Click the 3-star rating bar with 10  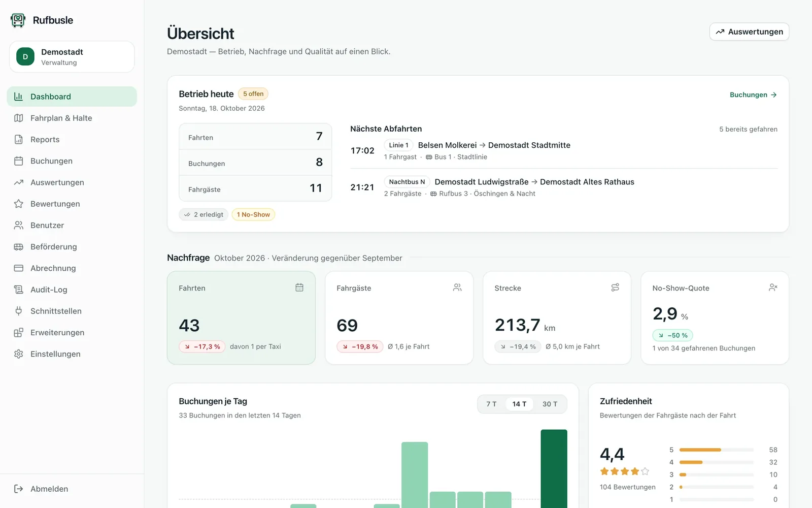tap(717, 474)
